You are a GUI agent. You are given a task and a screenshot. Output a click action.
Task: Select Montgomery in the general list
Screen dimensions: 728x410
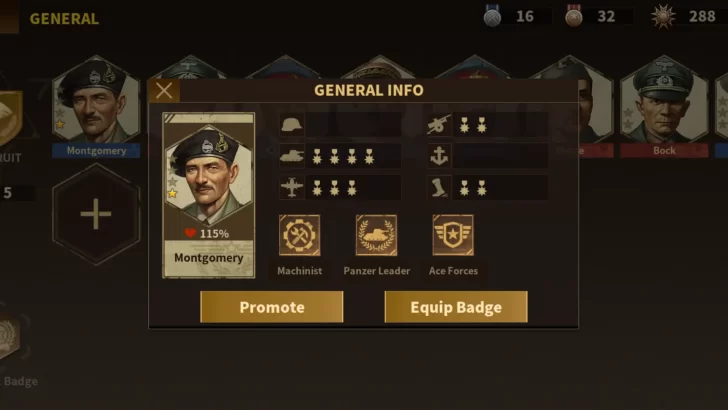[x=96, y=106]
